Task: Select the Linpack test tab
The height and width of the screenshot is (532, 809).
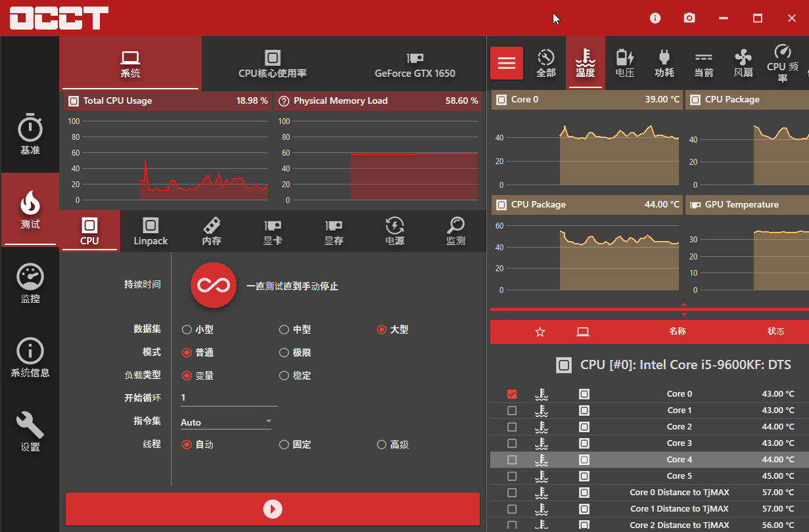Action: (150, 231)
